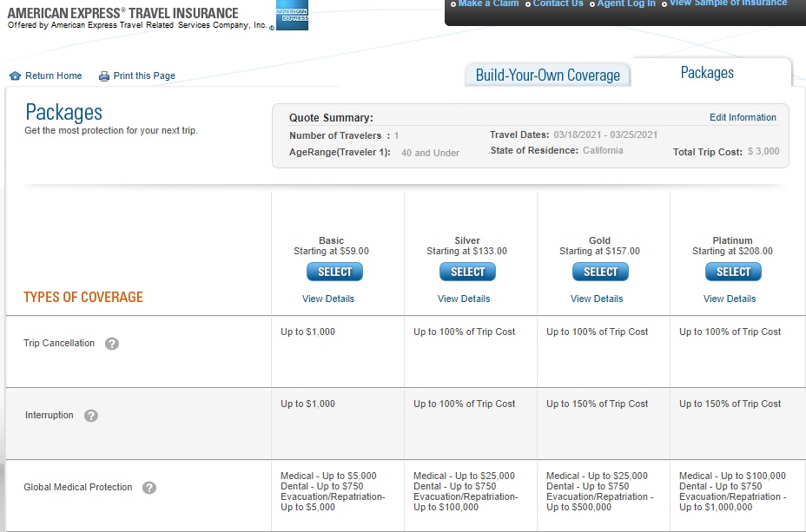Image resolution: width=806 pixels, height=532 pixels.
Task: Click the Quote Summary heading
Action: tap(331, 117)
